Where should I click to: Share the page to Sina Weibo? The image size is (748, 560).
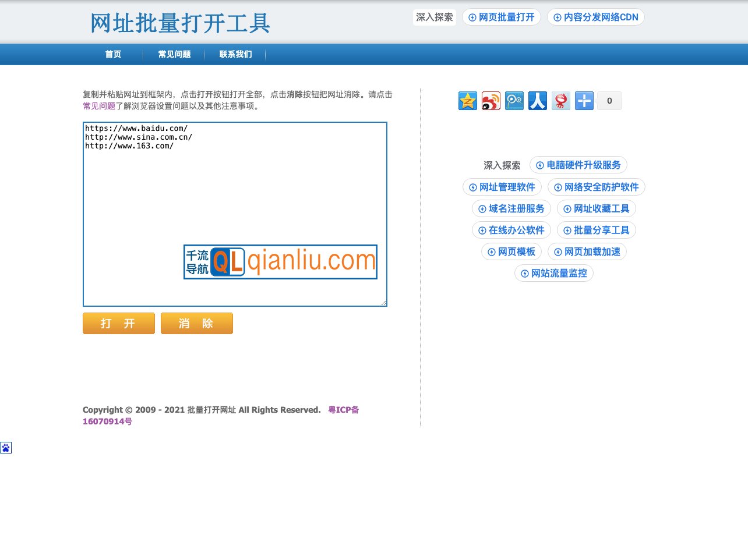[491, 100]
